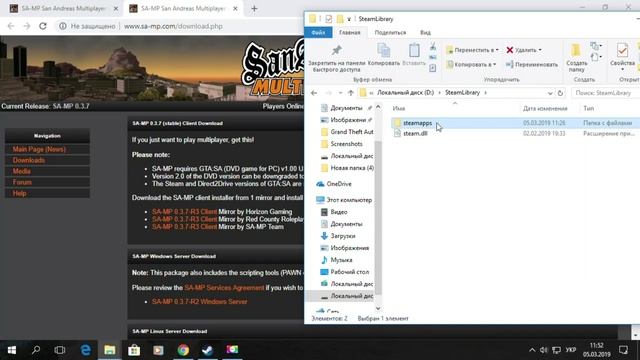
Task: Click Chrome icon in taskbar
Action: pos(183,350)
